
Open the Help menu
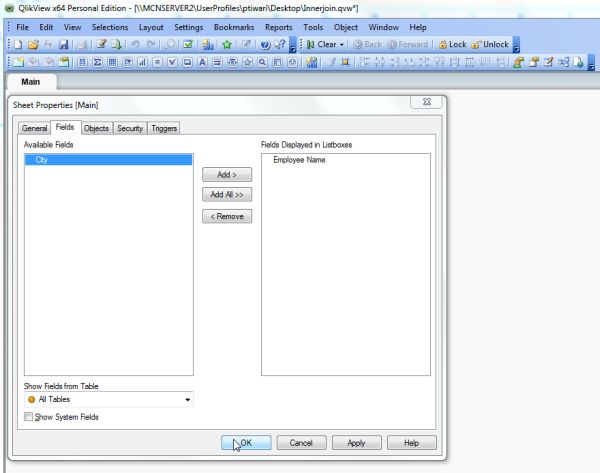[x=418, y=27]
